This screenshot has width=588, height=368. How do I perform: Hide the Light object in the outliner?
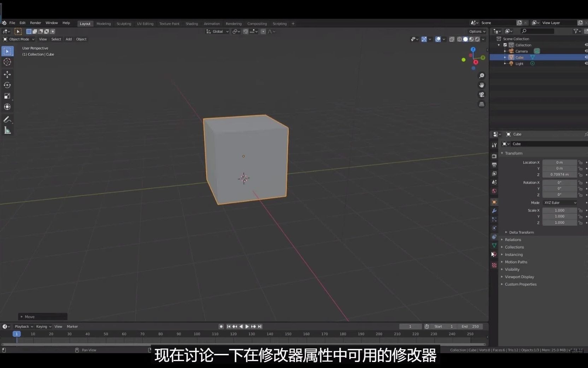pyautogui.click(x=586, y=63)
